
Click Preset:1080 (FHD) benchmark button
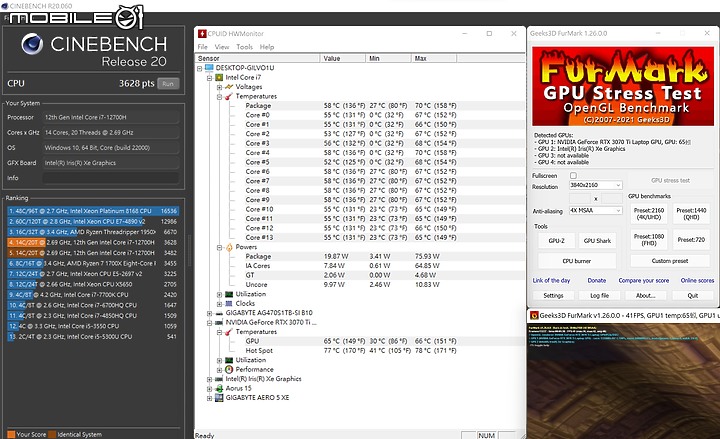(649, 240)
